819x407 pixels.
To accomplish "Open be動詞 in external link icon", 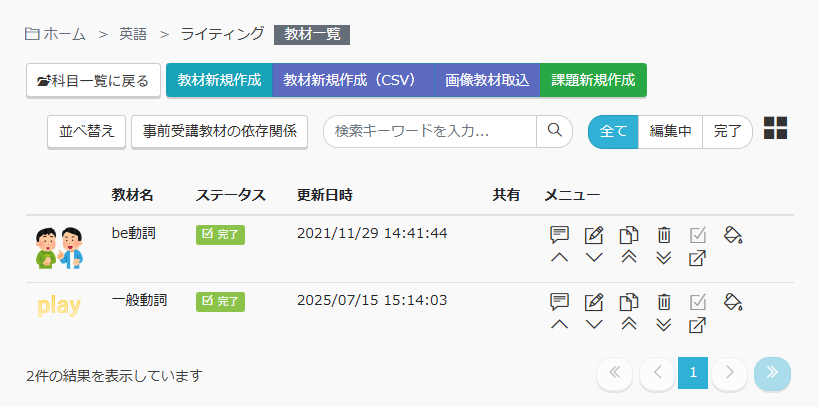I will [698, 259].
